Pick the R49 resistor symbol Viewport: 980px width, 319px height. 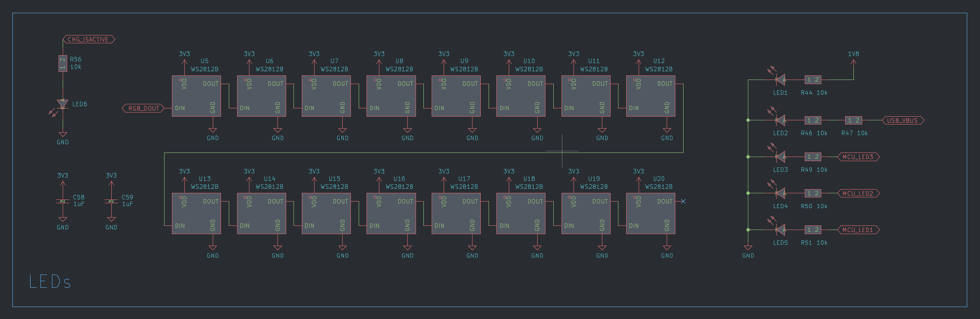(x=813, y=157)
